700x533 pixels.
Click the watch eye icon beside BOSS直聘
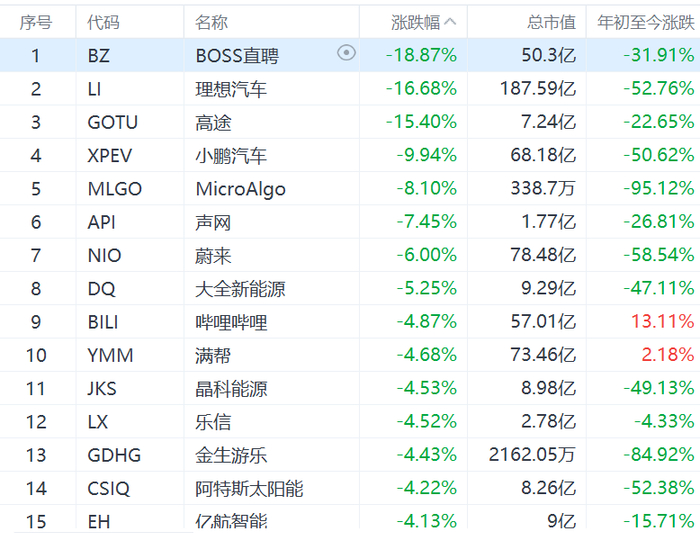tap(346, 54)
